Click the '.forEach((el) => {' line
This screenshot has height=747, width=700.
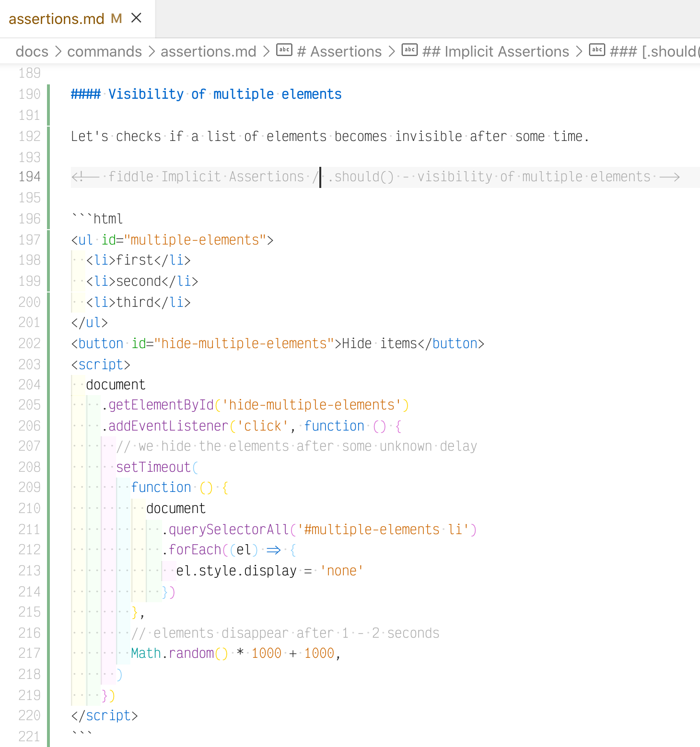(229, 550)
